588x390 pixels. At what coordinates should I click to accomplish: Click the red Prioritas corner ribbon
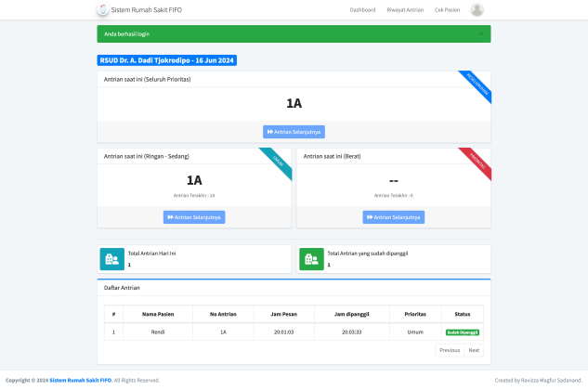click(x=477, y=162)
